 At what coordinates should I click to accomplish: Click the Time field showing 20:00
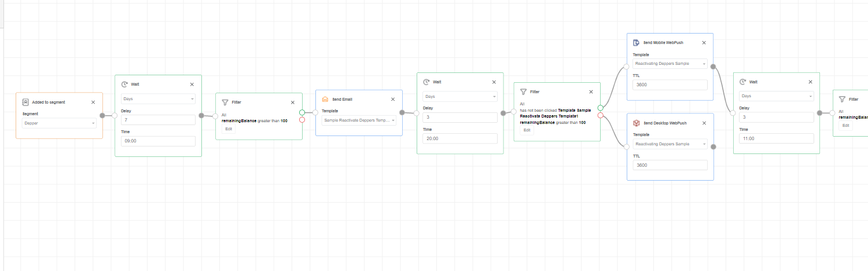pos(460,138)
